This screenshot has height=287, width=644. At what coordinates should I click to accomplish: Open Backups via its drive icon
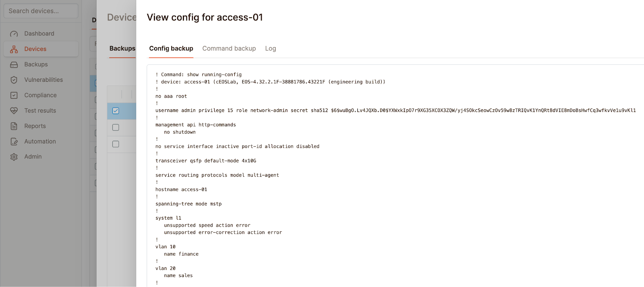click(14, 64)
